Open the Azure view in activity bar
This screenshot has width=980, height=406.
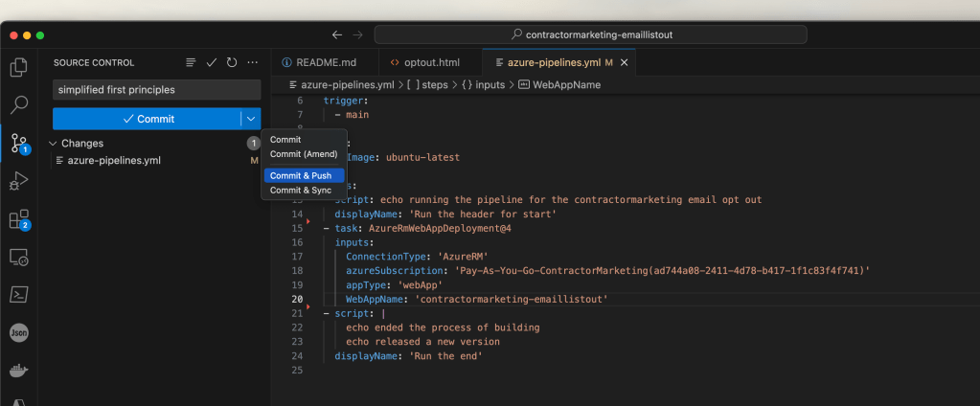click(19, 401)
